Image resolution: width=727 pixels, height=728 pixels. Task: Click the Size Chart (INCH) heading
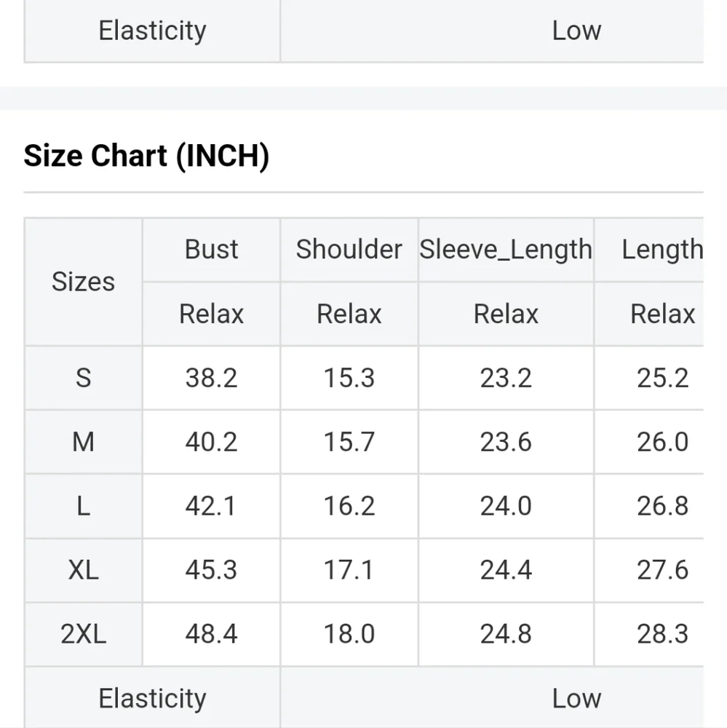[x=146, y=156]
